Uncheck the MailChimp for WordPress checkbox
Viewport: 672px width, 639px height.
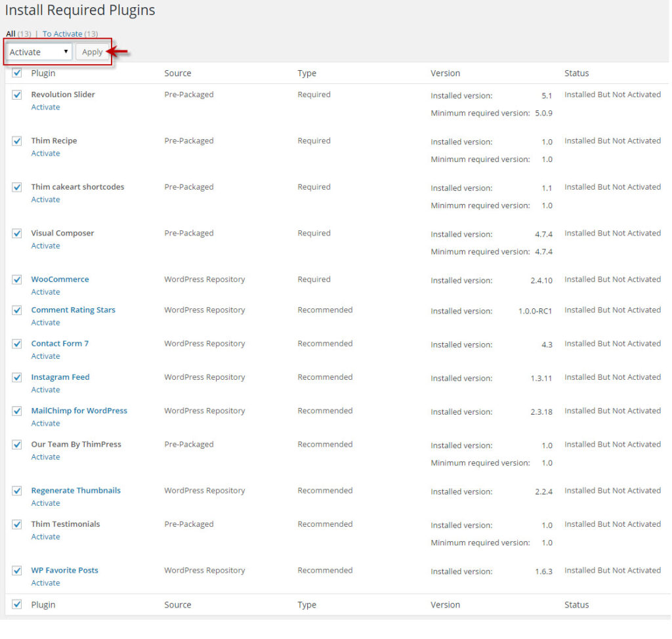pos(16,411)
